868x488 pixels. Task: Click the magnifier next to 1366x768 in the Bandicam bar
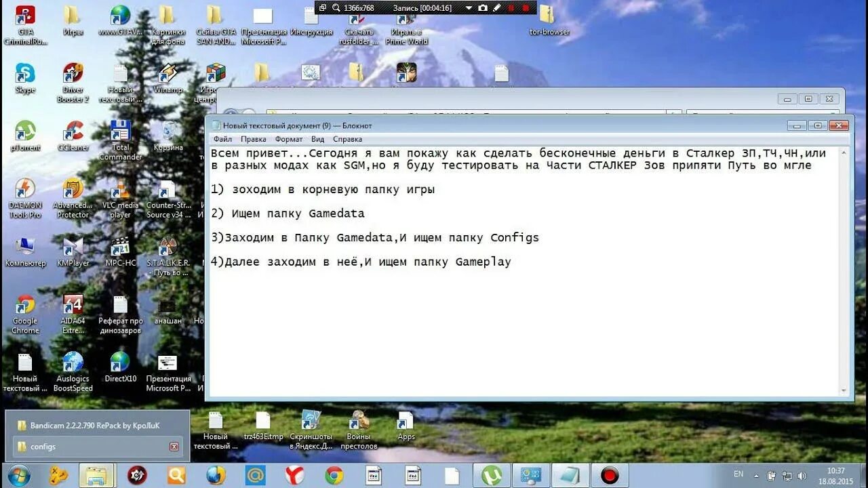coord(336,7)
